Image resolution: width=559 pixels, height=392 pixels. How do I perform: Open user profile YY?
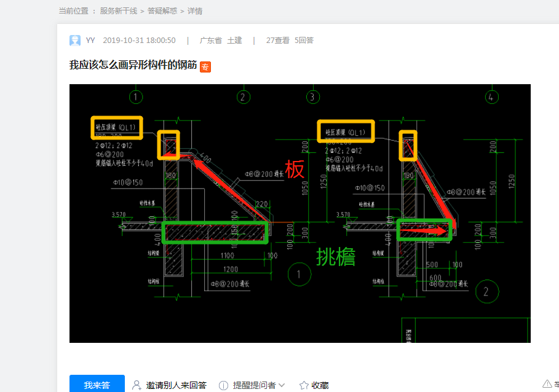coord(90,40)
